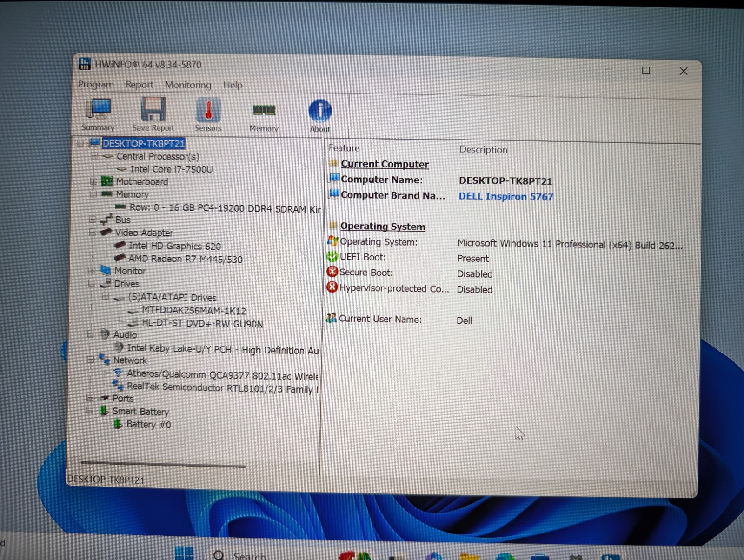The image size is (744, 560).
Task: Click the Drives tree node icon
Action: coord(106,283)
